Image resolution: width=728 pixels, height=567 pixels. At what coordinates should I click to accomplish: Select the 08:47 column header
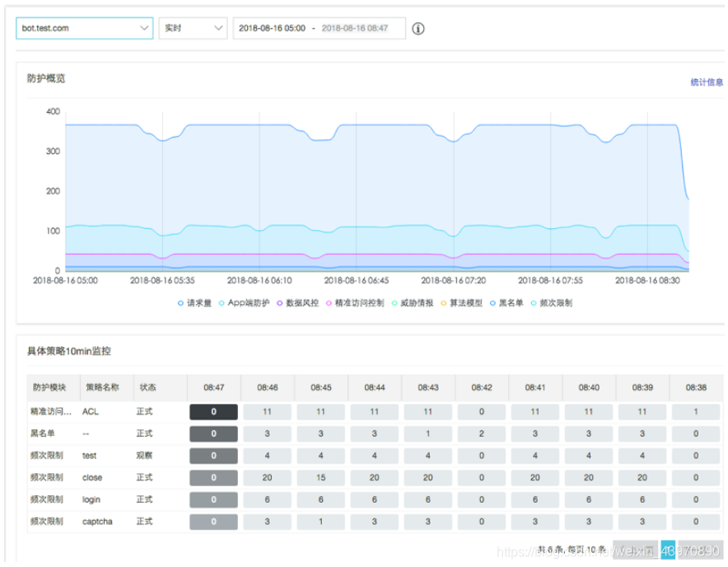click(x=214, y=387)
